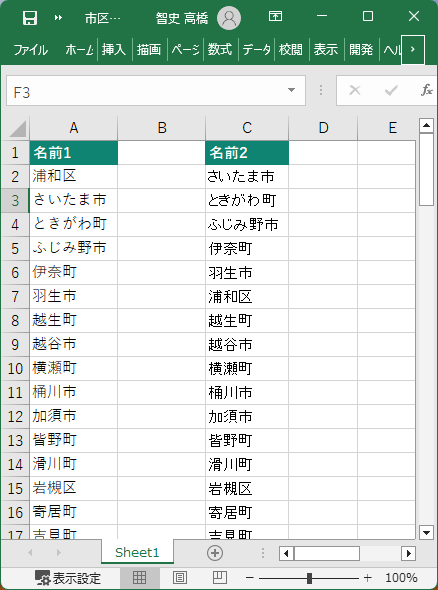Show more ribbon tabs with right chevron
The width and height of the screenshot is (438, 590).
pos(413,49)
